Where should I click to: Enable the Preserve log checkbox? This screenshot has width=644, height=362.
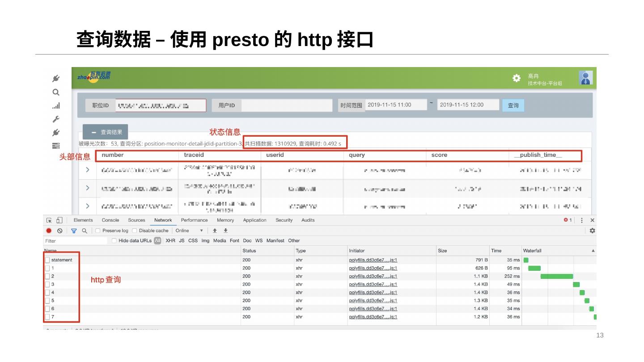coord(98,231)
